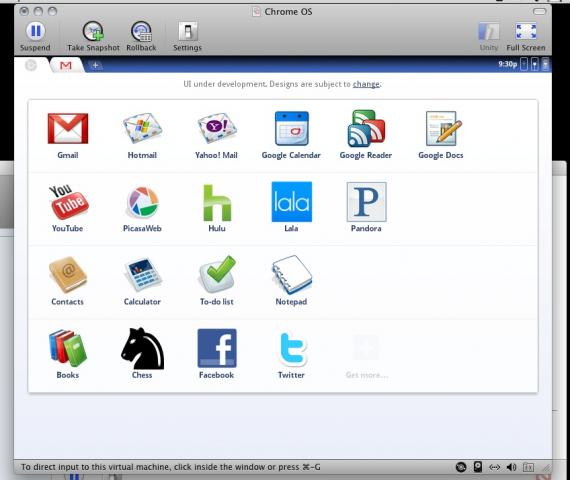Screen dimensions: 570x480
Task: Click the faded Get more... item
Action: coord(366,356)
